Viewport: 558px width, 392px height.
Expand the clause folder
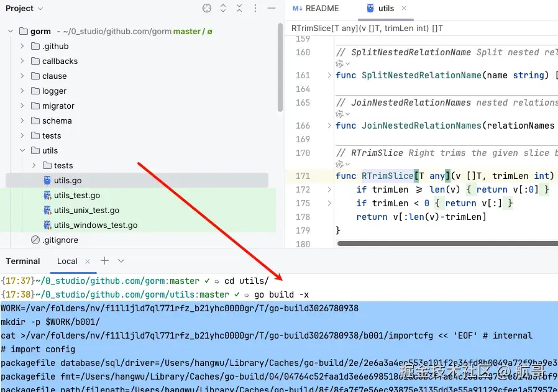pos(22,76)
